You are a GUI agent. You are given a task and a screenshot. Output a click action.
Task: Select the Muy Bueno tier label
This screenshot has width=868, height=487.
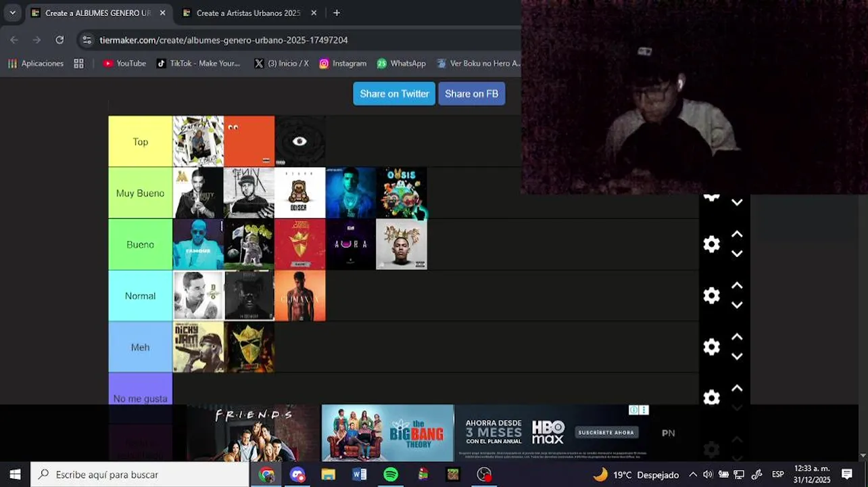[x=141, y=193]
